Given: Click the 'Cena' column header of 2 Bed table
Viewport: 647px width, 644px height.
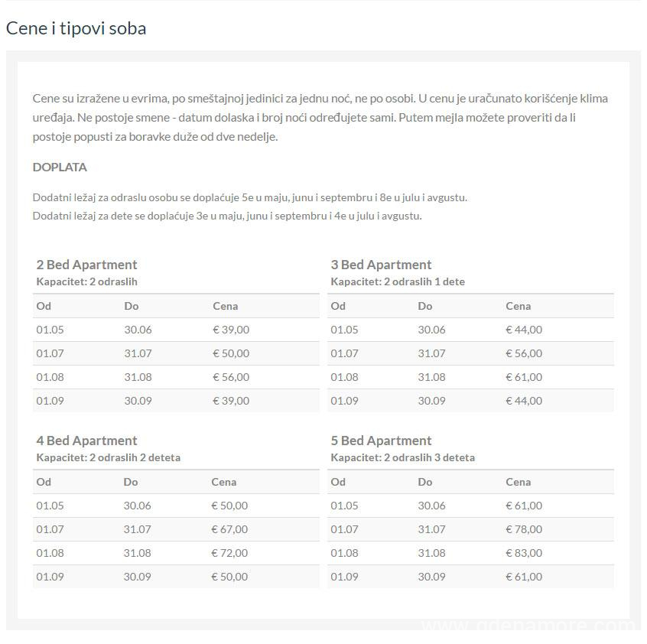Looking at the screenshot, I should click(x=225, y=306).
